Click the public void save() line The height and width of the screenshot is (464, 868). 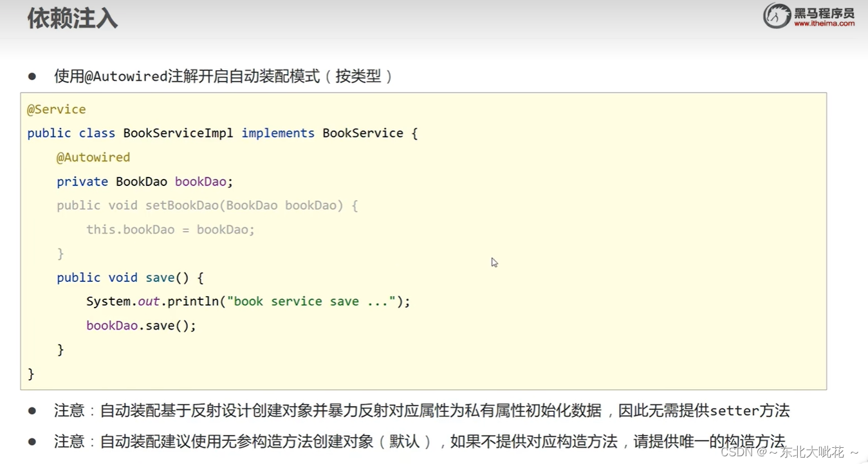(130, 277)
